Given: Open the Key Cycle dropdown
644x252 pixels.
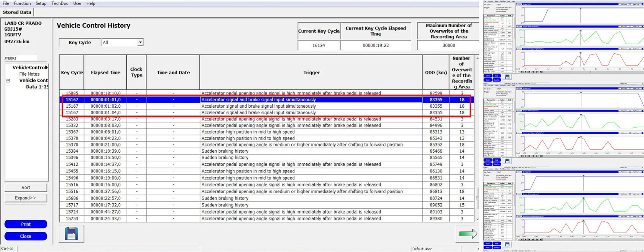Looking at the screenshot, I should [140, 42].
